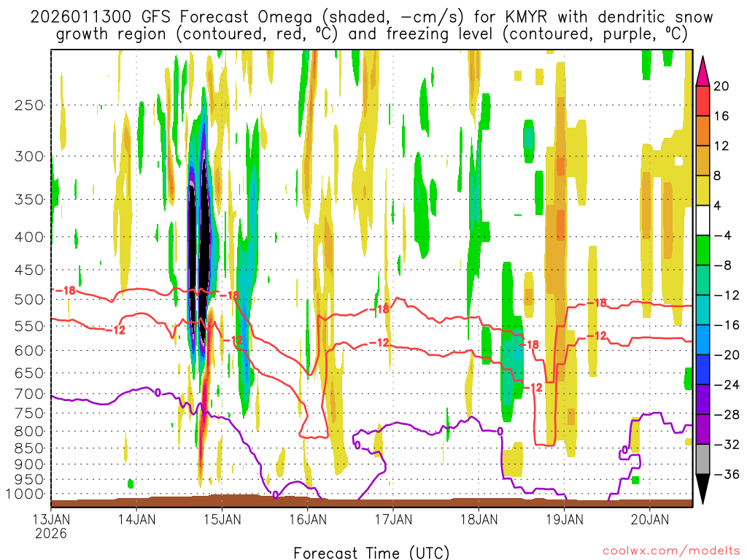
Task: Click the Forecast Time (UTC) axis title
Action: pyautogui.click(x=371, y=553)
